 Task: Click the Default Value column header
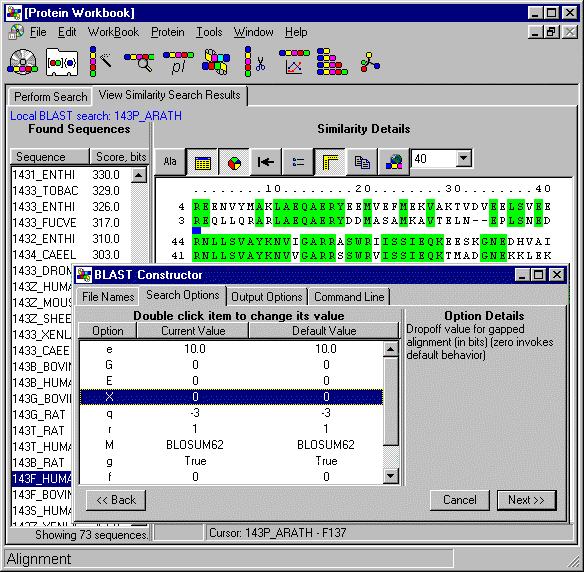(x=324, y=331)
